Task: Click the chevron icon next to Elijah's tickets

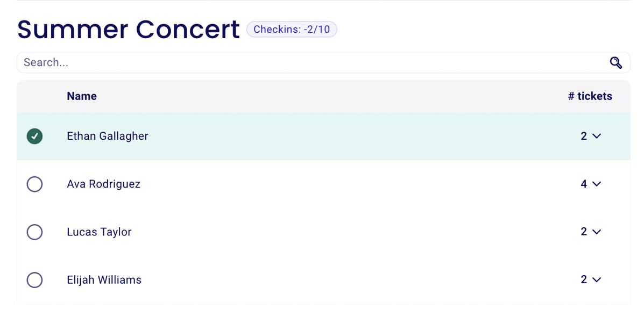Action: click(597, 279)
